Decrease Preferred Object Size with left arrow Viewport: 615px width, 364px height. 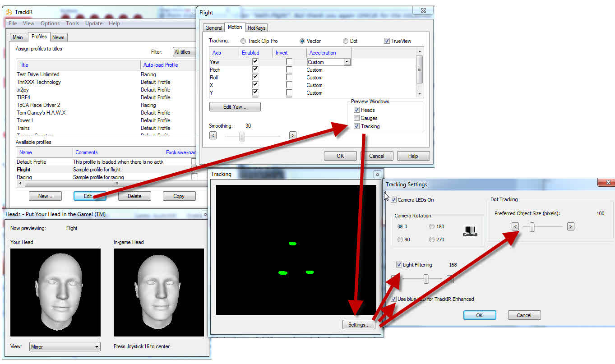(515, 226)
